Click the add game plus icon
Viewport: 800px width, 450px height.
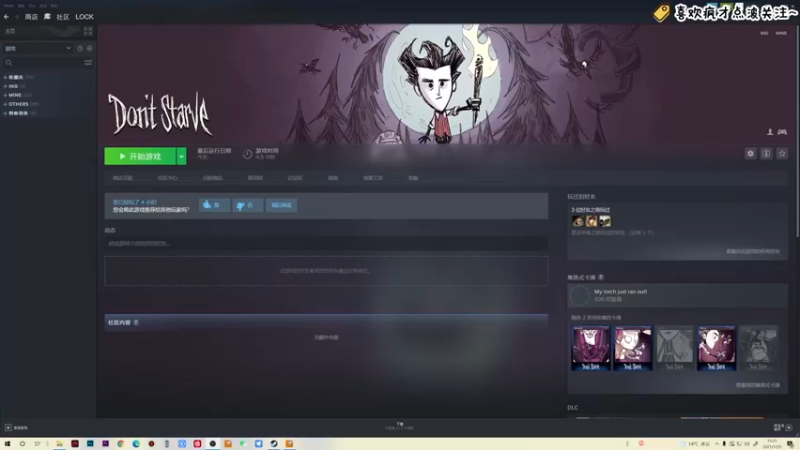coord(8,428)
